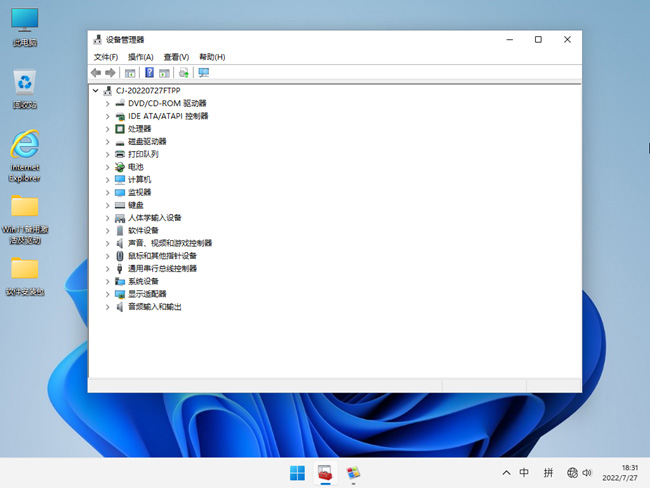Select the 磁盘驱动器 label
The width and height of the screenshot is (650, 488).
[x=147, y=141]
